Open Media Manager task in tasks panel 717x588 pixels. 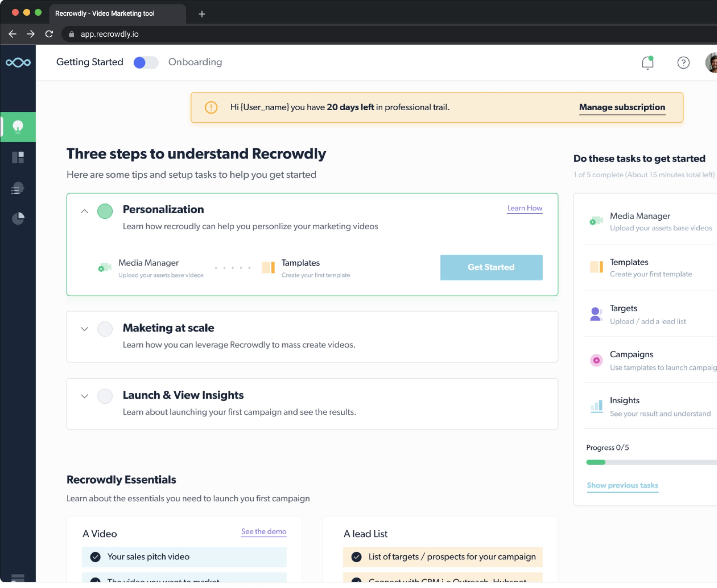pyautogui.click(x=650, y=221)
